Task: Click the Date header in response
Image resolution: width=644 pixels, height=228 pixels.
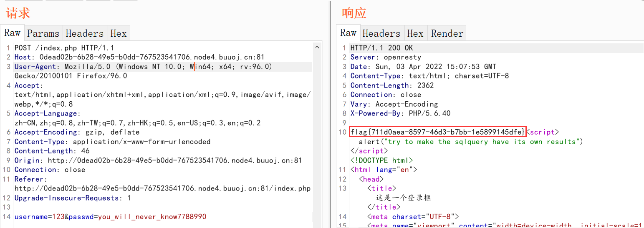Action: [423, 67]
